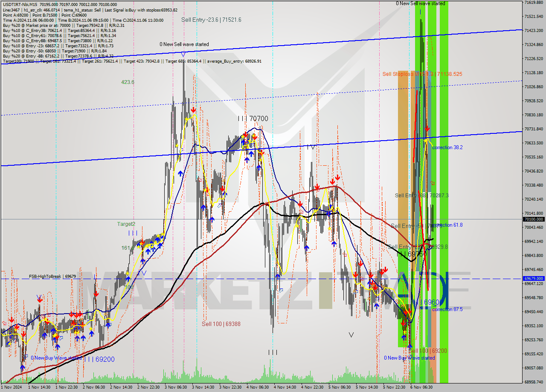The width and height of the screenshot is (546, 392).
Task: Select the 'Buy %20 @ Market price' line
Action: point(64,25)
